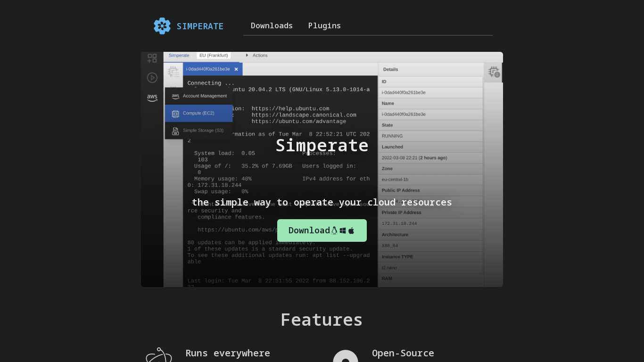
Task: Click the https://landscape.canonical.com terminal link
Action: tap(304, 115)
